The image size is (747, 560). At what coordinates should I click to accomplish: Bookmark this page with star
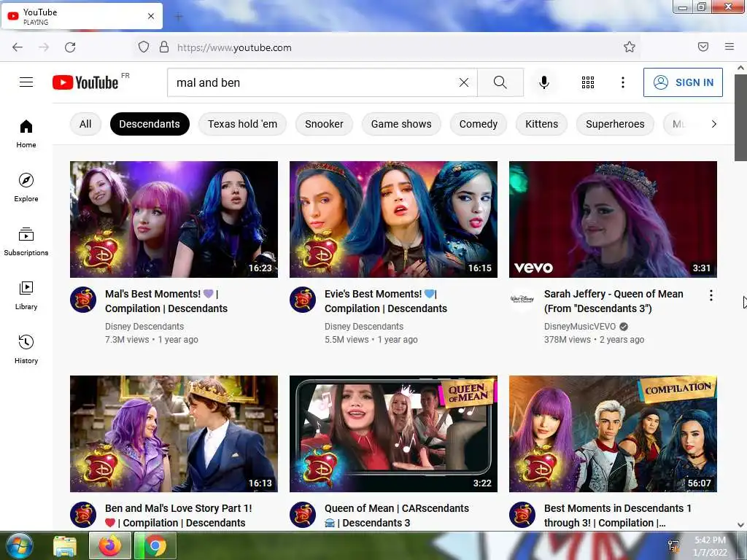[630, 47]
